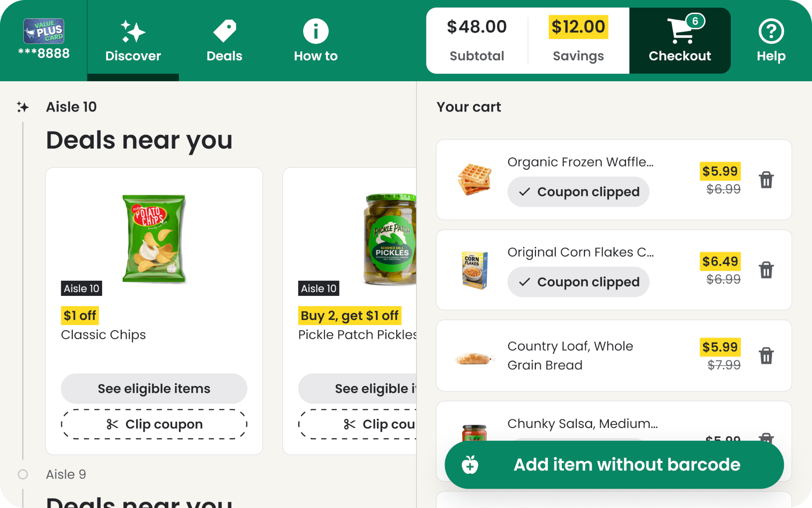
Task: Remove Organic Frozen Waffles from cart
Action: coord(766,180)
